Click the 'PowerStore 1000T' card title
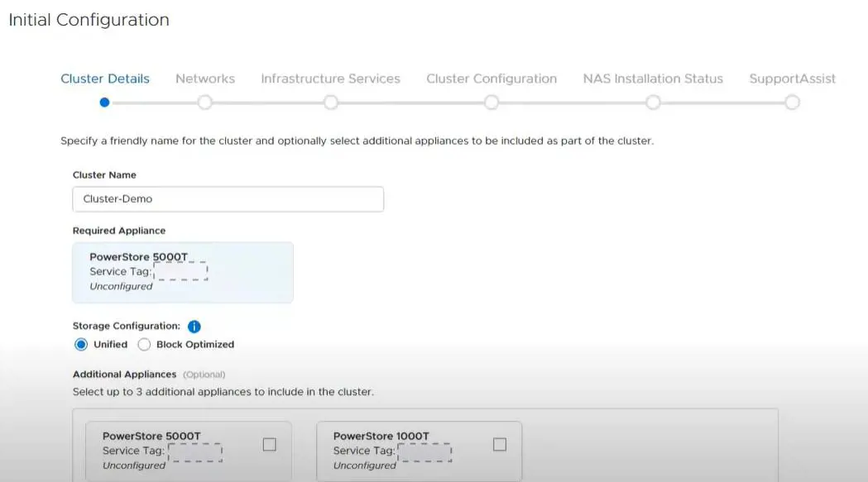The image size is (868, 482). pos(381,436)
